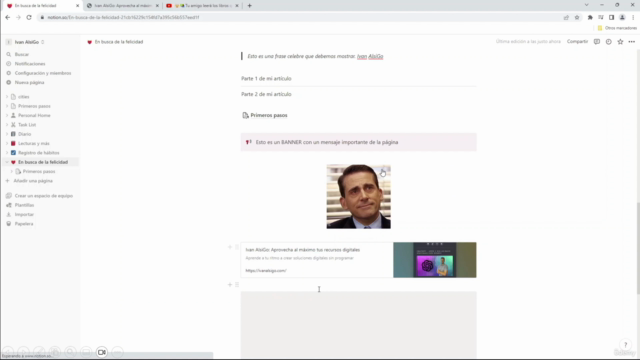Select the En busca de la felicidad browser tab
The height and width of the screenshot is (360, 640).
point(41,6)
